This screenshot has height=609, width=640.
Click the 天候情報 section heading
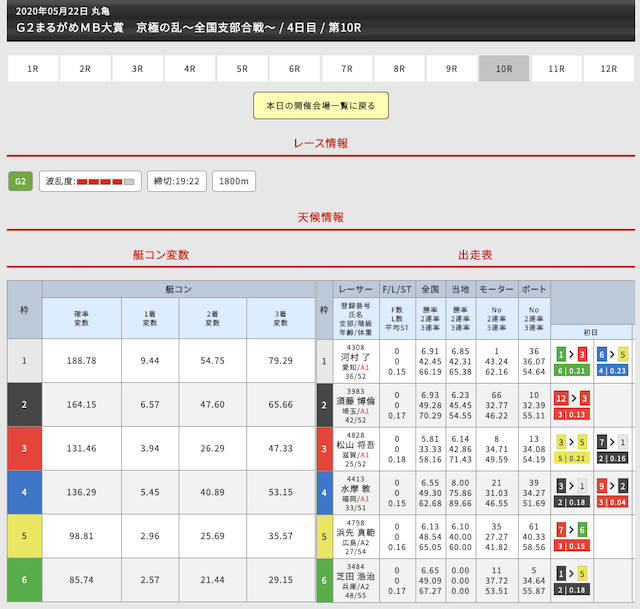[321, 217]
